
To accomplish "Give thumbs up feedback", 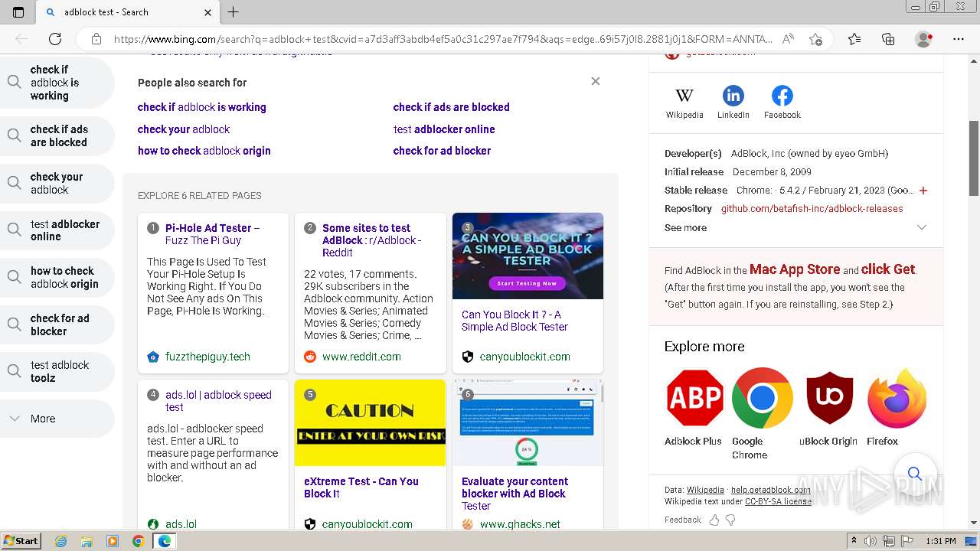I will coord(714,520).
